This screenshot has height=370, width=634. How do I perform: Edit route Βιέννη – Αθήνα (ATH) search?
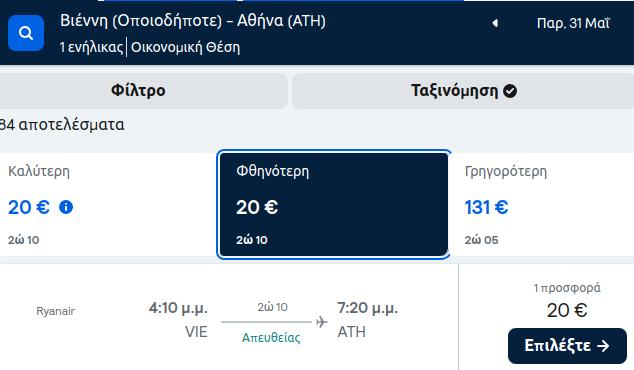coord(193,21)
